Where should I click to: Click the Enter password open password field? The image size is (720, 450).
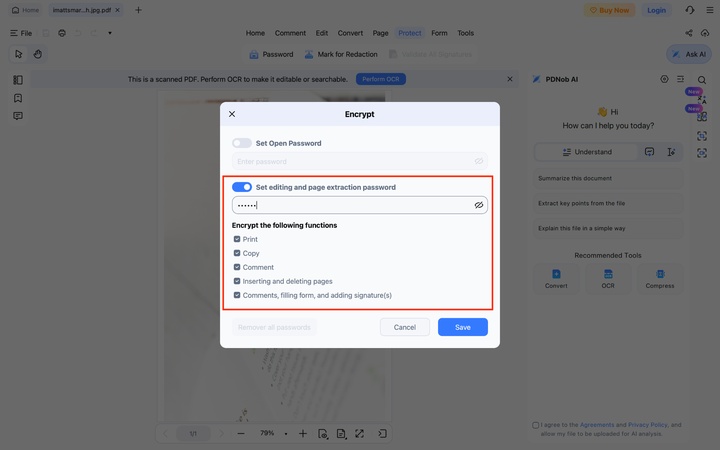360,161
